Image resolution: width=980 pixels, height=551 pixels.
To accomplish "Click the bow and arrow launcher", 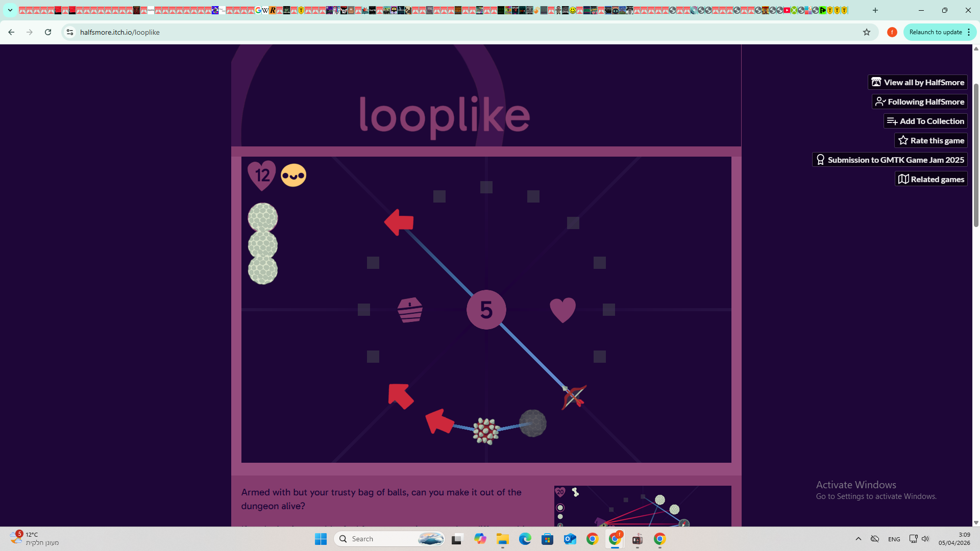I will 574,397.
